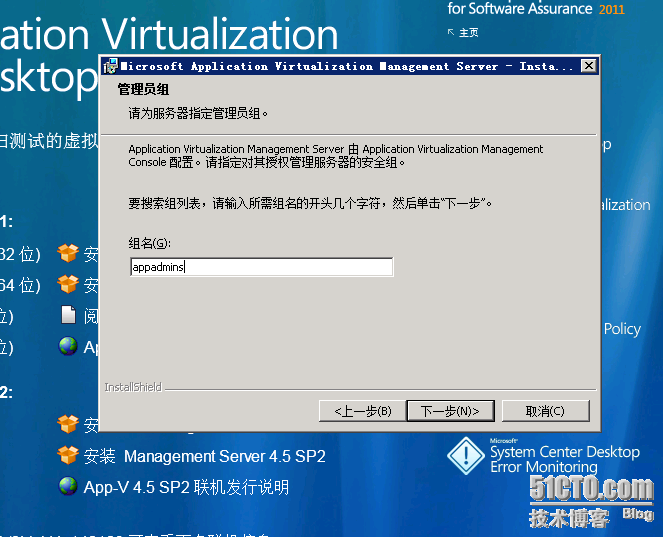Click box icon directly below section 2 label
The width and height of the screenshot is (663, 537).
pyautogui.click(x=68, y=424)
